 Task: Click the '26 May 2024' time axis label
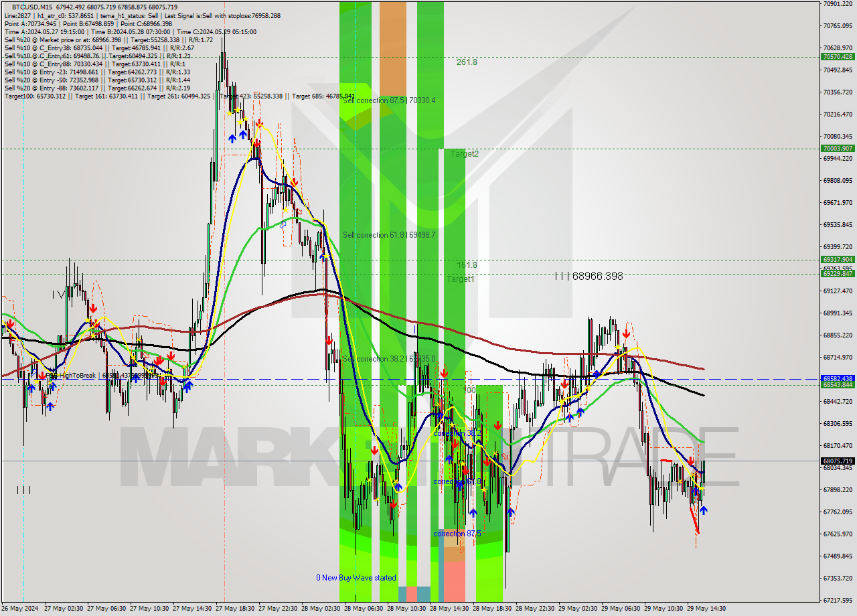click(20, 609)
